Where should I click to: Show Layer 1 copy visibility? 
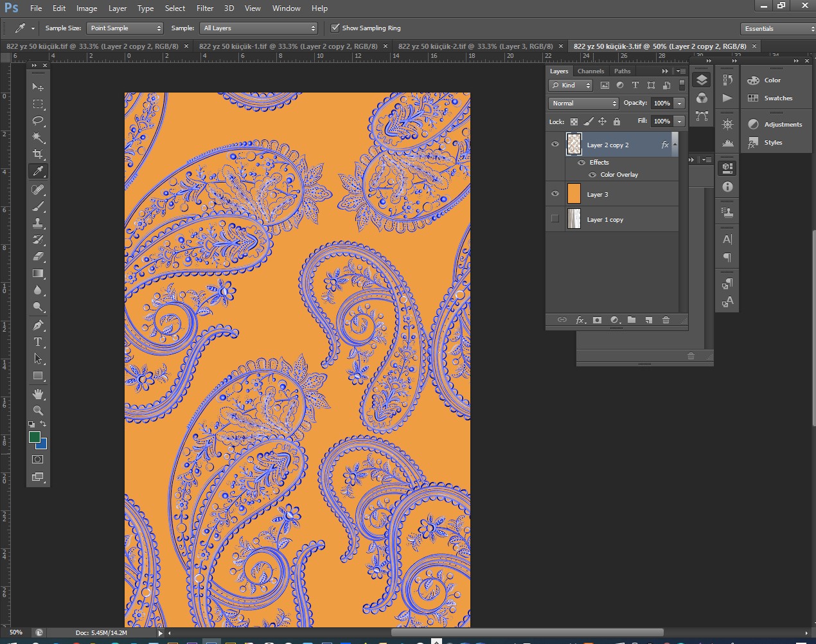tap(555, 219)
